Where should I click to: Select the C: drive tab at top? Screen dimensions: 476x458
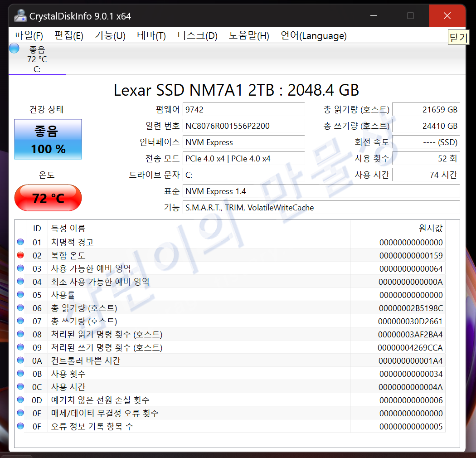pos(37,59)
